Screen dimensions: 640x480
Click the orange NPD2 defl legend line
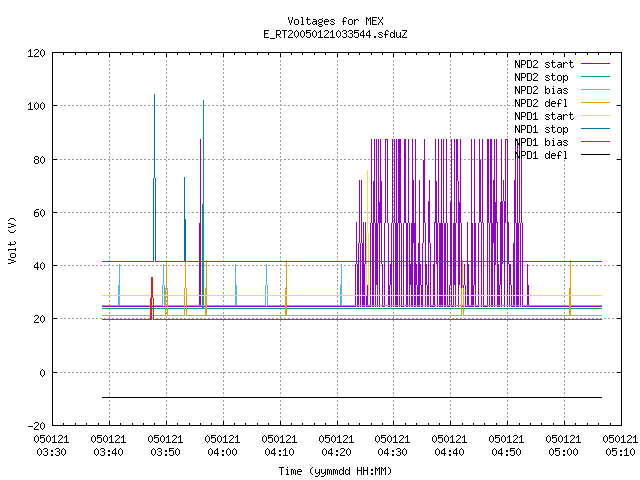[x=595, y=102]
